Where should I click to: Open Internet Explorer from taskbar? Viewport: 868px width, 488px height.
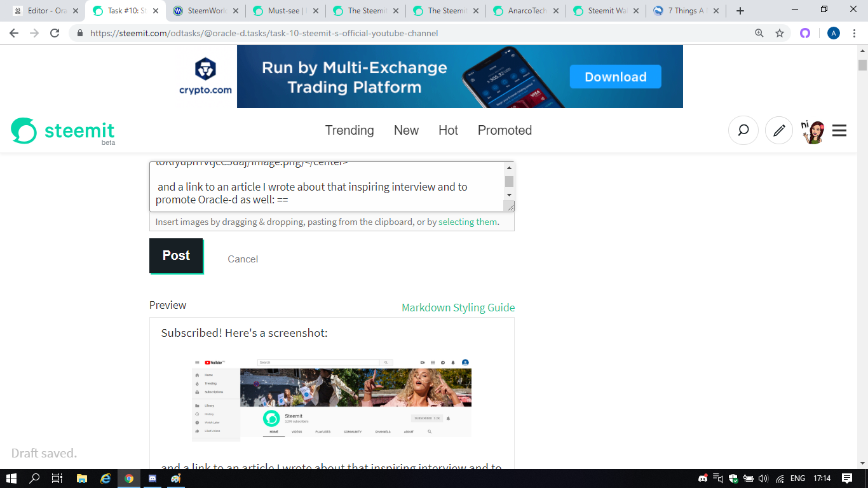[x=105, y=478]
